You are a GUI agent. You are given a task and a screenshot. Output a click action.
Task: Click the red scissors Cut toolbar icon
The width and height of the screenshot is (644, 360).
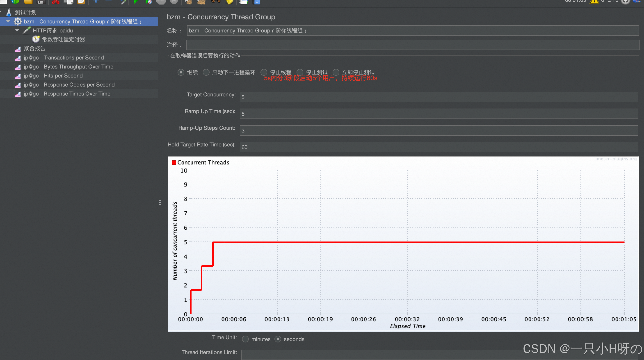55,2
